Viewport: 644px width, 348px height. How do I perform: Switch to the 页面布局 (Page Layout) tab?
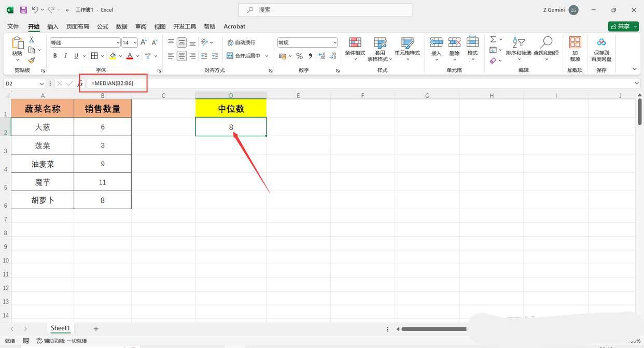pyautogui.click(x=78, y=26)
